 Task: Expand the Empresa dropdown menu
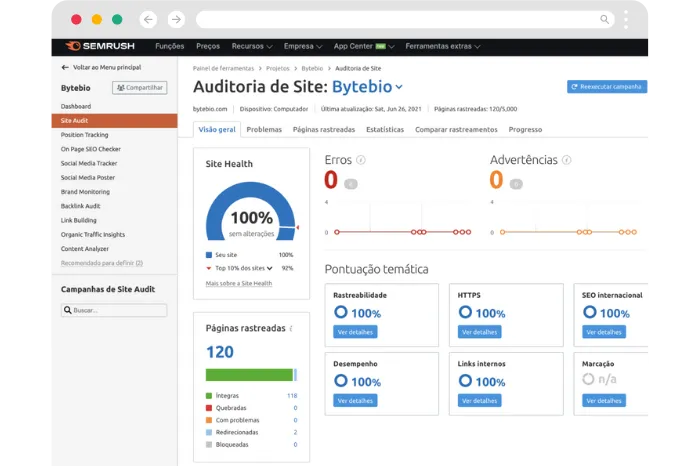click(x=303, y=46)
